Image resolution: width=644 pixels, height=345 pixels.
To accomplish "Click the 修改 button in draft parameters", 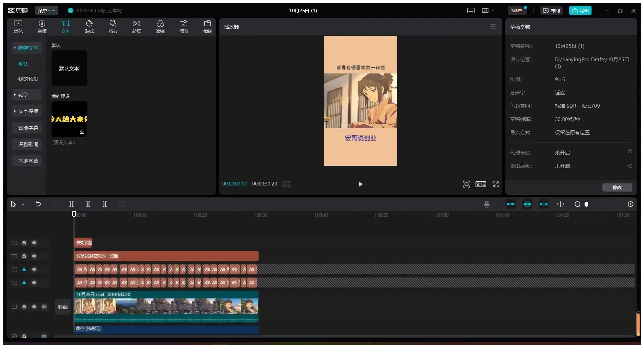I will click(x=617, y=187).
